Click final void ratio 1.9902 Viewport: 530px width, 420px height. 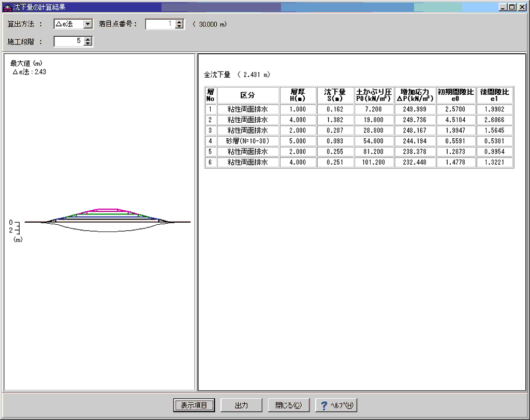(494, 109)
